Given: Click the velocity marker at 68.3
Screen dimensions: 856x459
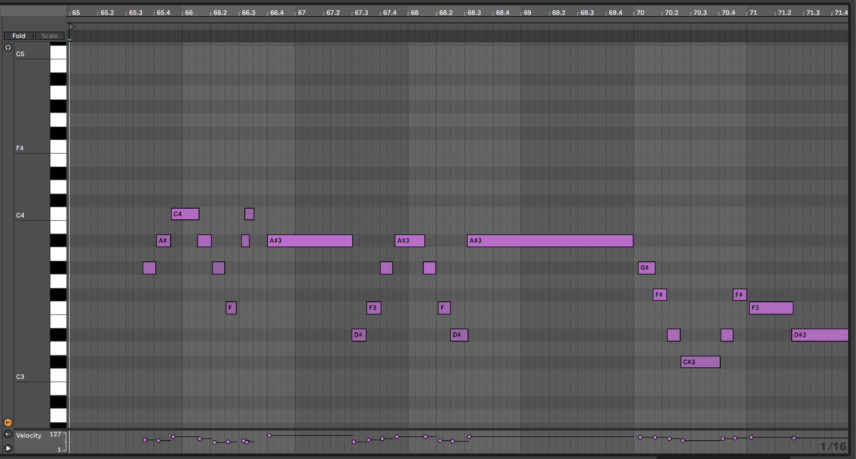Looking at the screenshot, I should [x=469, y=437].
